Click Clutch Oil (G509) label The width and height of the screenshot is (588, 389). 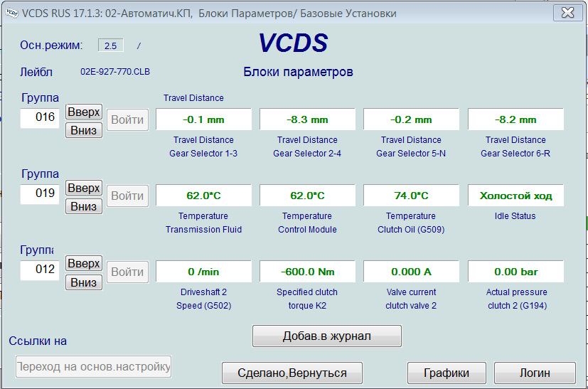[411, 230]
